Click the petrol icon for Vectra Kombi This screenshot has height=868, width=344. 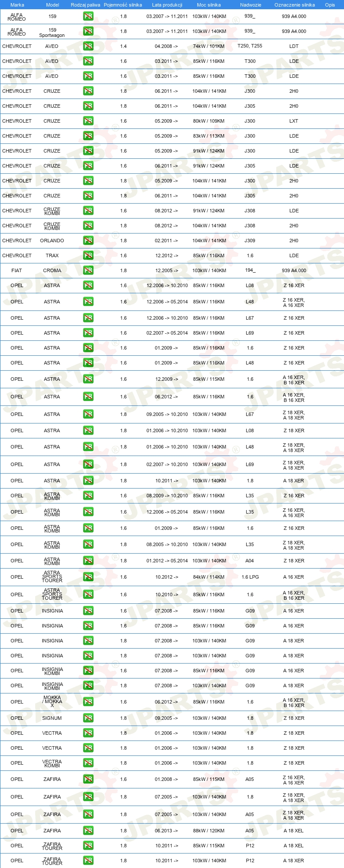88,763
